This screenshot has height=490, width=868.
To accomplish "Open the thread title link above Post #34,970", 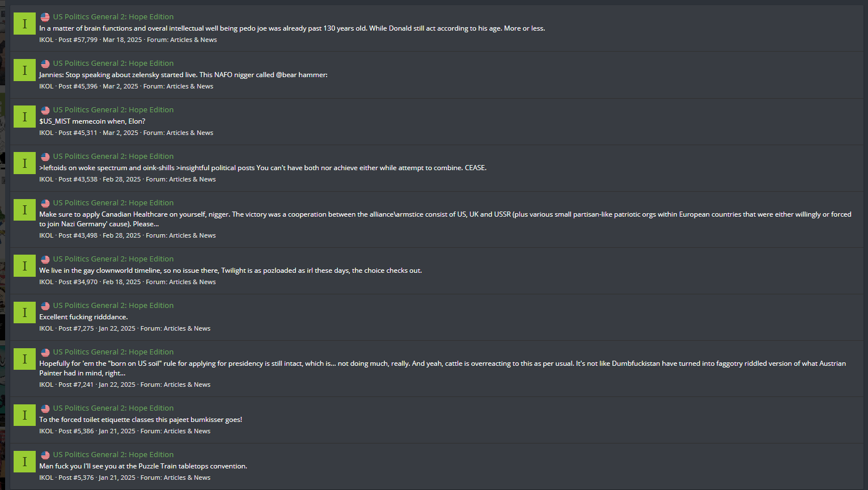I will pos(113,259).
